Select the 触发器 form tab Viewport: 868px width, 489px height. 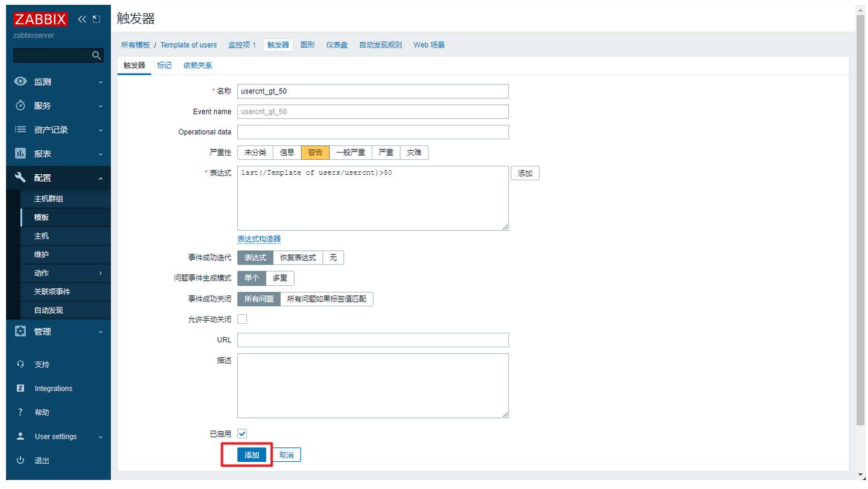pyautogui.click(x=134, y=65)
